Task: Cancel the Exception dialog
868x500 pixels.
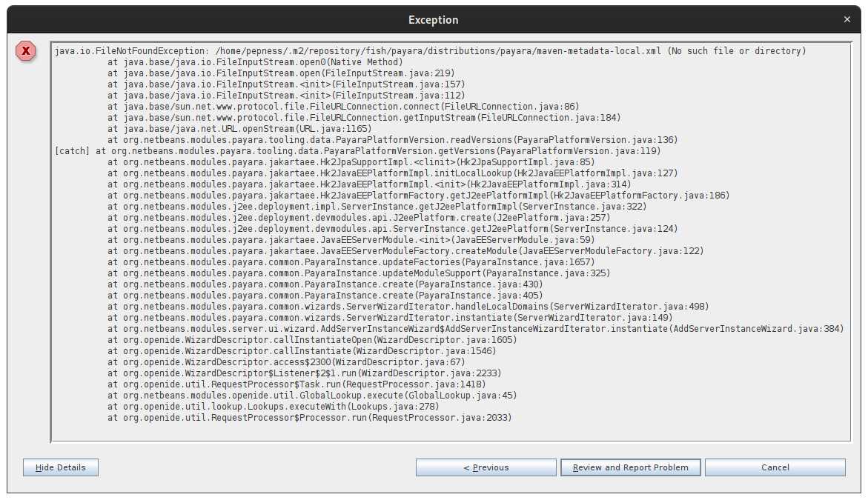Action: click(775, 467)
